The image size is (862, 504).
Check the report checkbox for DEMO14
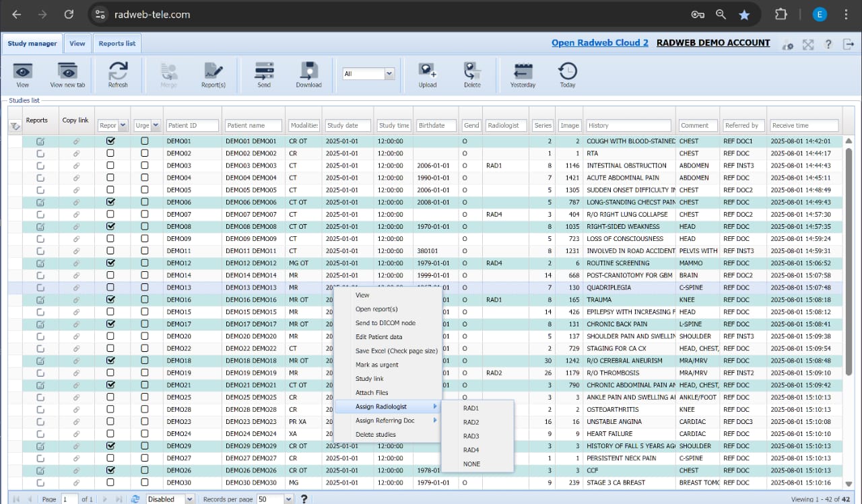pyautogui.click(x=110, y=275)
